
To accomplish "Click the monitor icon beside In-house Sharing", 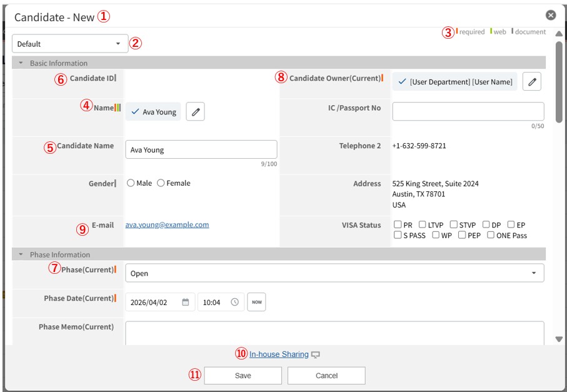I will click(x=316, y=355).
